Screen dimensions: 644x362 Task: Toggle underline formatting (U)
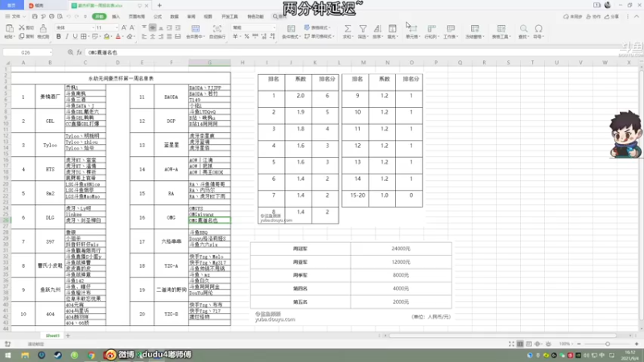point(75,36)
